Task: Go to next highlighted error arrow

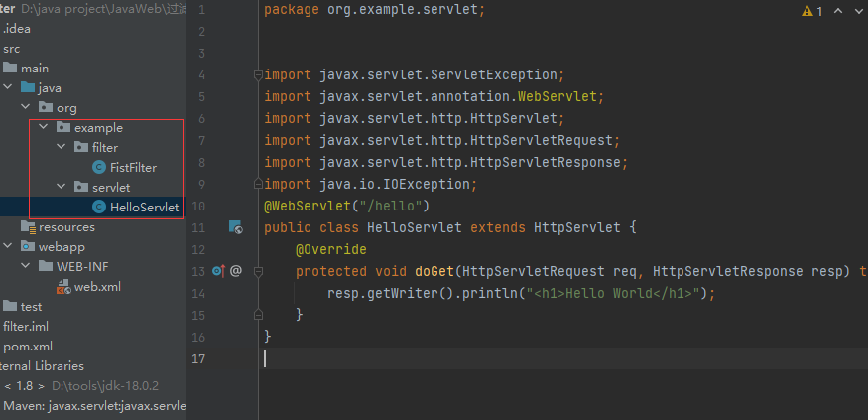Action: pyautogui.click(x=857, y=11)
